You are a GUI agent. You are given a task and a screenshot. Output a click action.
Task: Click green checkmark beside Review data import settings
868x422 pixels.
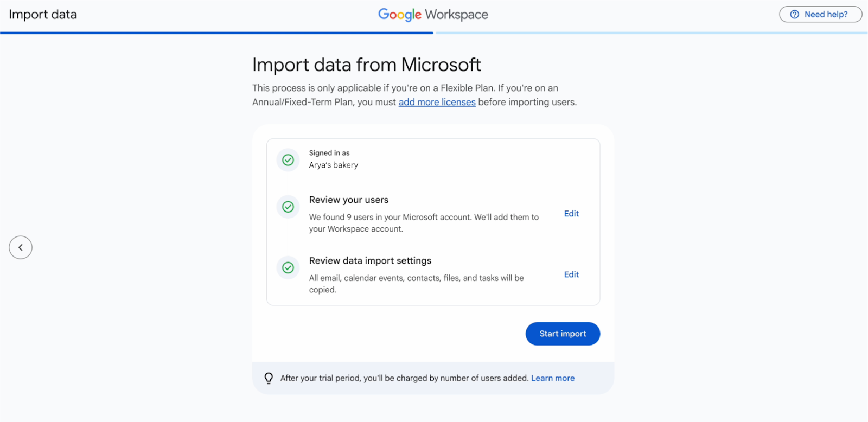(288, 267)
